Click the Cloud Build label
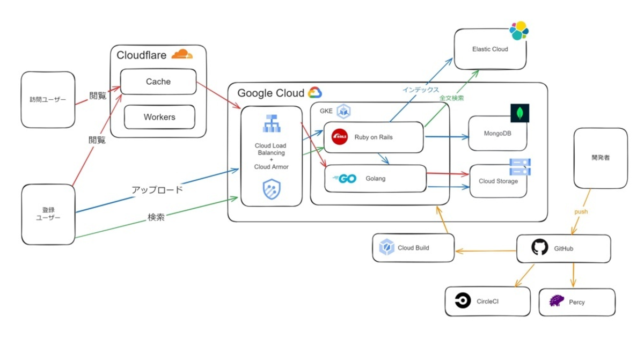Viewport: 644px width, 338px height. 413,248
